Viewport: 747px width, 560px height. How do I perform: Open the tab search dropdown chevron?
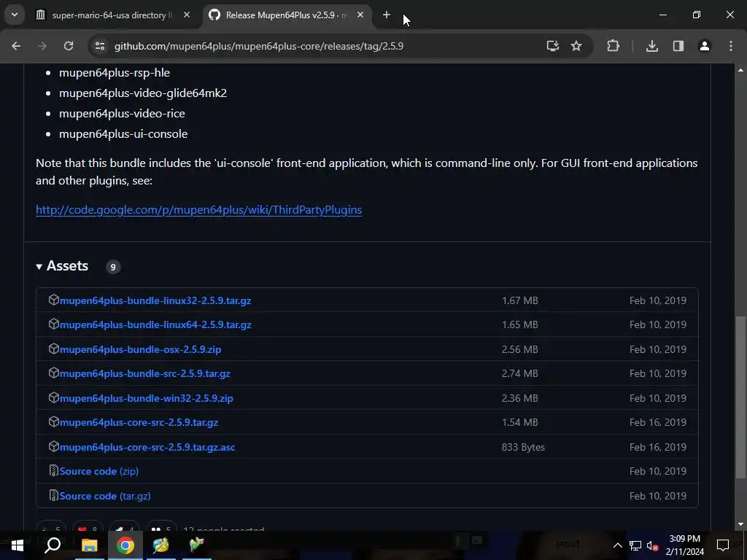pyautogui.click(x=15, y=15)
